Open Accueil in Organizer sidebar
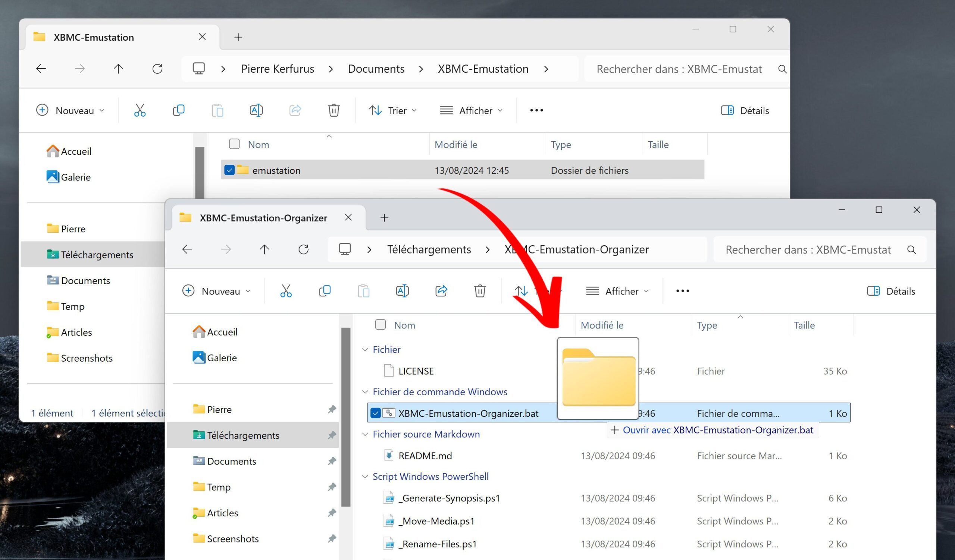This screenshot has width=955, height=560. (x=215, y=332)
